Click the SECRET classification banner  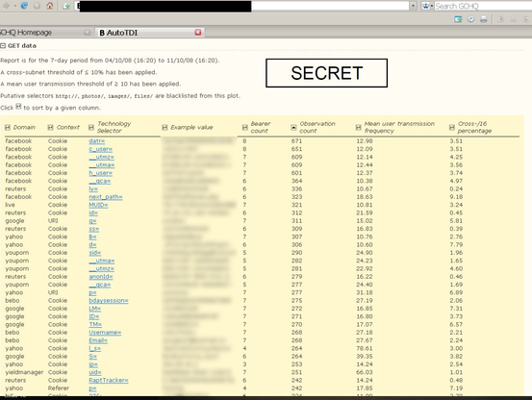(x=326, y=73)
